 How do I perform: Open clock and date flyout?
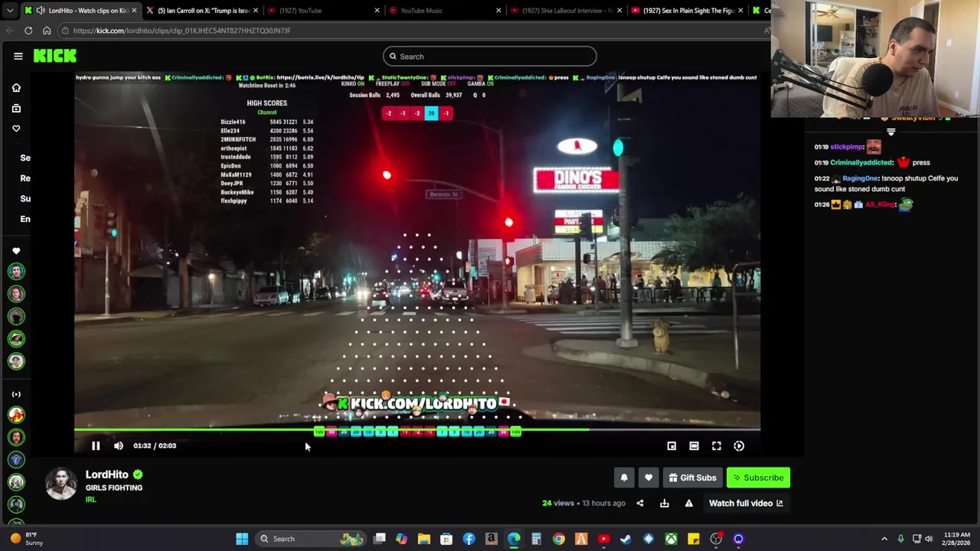point(956,539)
